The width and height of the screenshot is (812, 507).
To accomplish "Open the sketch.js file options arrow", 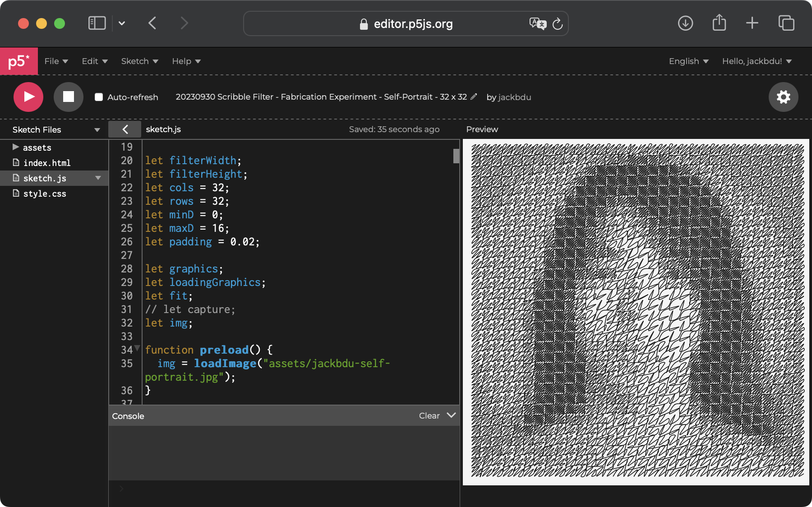I will coord(98,178).
